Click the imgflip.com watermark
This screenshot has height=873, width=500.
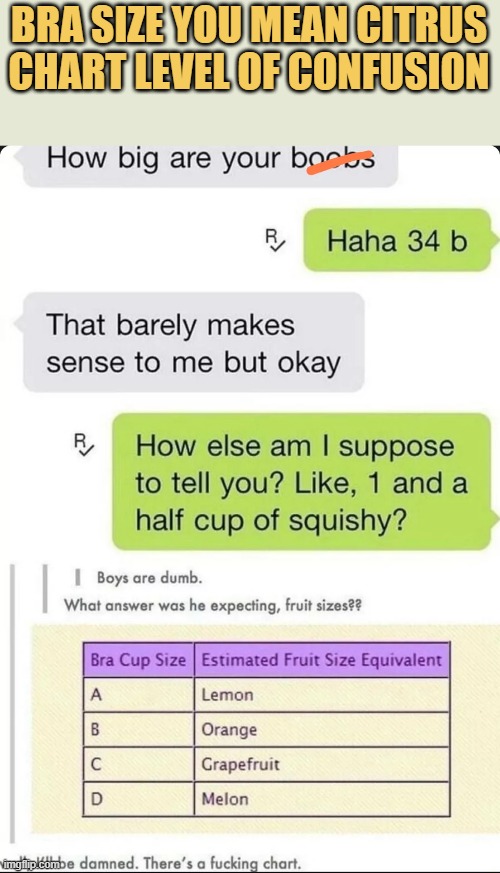[29, 864]
